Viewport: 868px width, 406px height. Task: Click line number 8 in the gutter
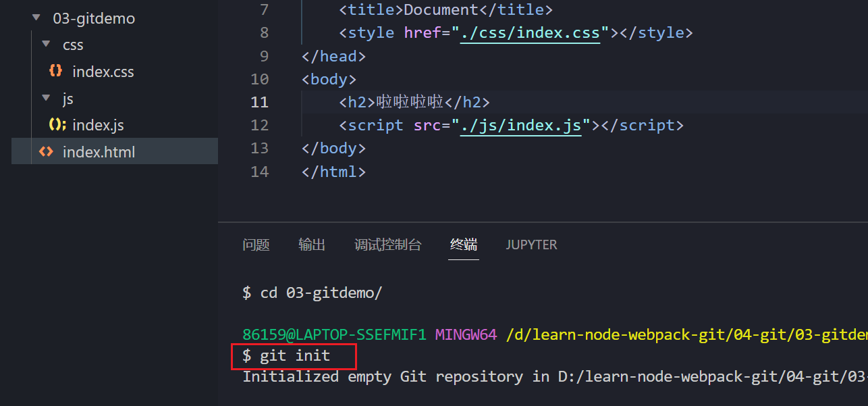[263, 32]
